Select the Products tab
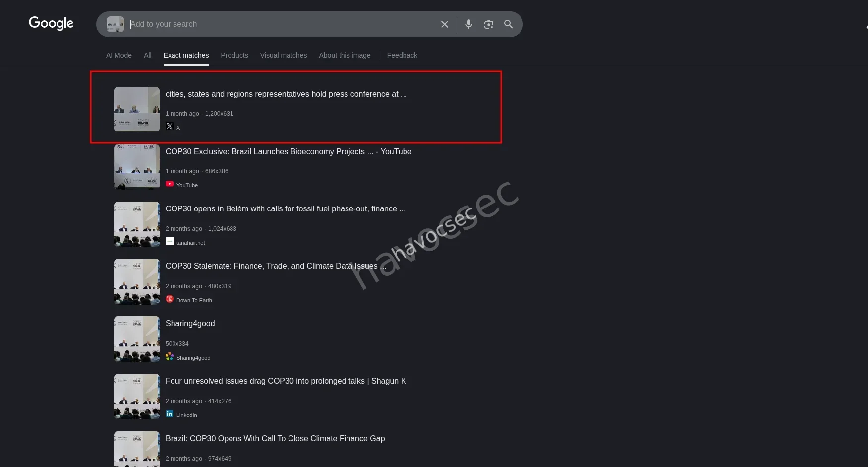Viewport: 868px width, 467px height. [234, 55]
